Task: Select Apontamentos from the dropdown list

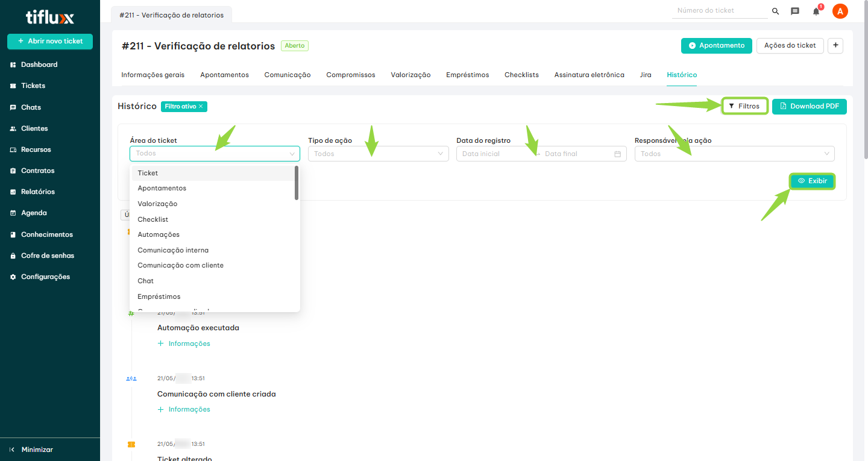Action: pos(162,189)
